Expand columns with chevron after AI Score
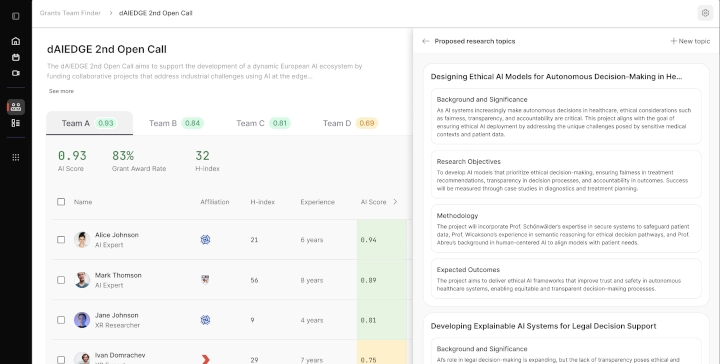Screen dimensions: 720x364 point(395,202)
